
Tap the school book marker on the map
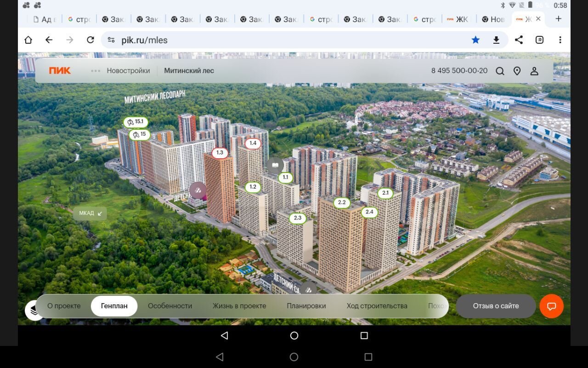275,165
